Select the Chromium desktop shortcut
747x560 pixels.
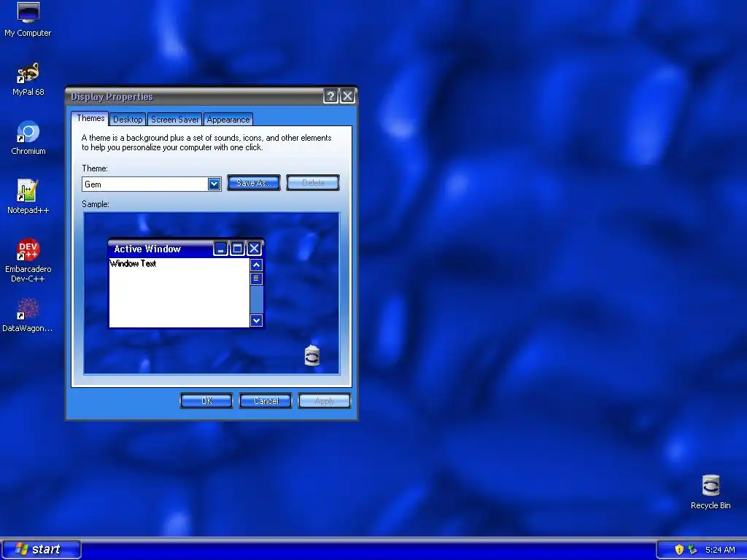[28, 138]
